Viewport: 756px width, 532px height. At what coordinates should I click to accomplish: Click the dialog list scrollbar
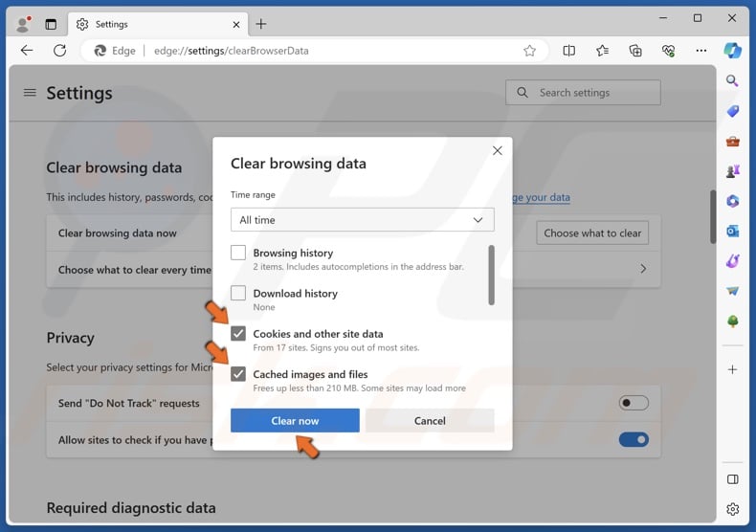pyautogui.click(x=491, y=276)
